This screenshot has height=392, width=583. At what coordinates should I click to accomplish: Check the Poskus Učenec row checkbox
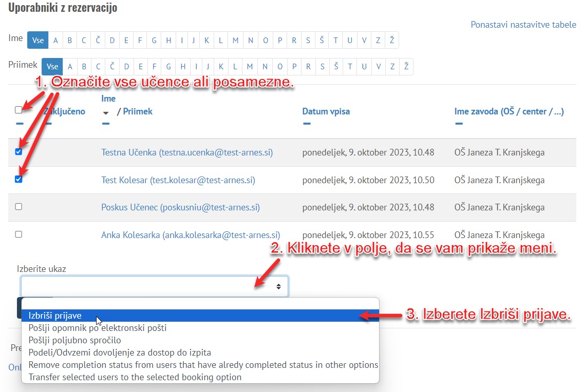pyautogui.click(x=19, y=207)
